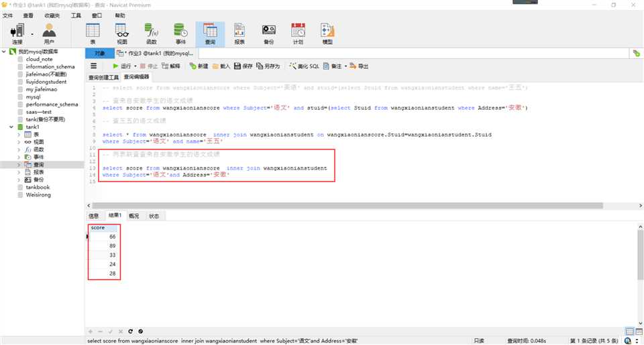Viewport: 644px width, 345px height.
Task: Click the vertical scrollbar of the results pane
Action: pyautogui.click(x=640, y=255)
